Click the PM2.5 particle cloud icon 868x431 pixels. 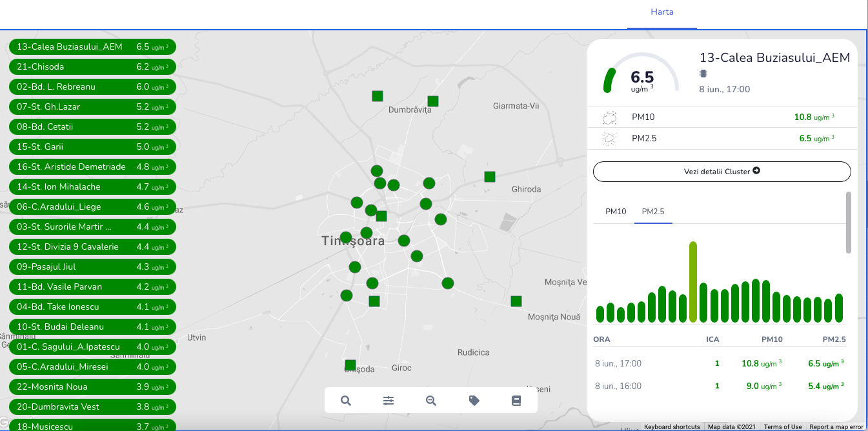(609, 138)
